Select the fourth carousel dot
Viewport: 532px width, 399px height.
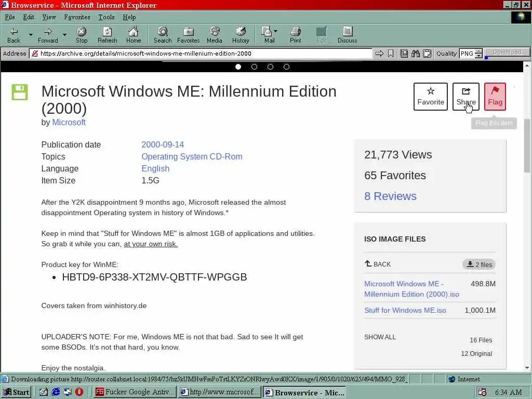286,67
